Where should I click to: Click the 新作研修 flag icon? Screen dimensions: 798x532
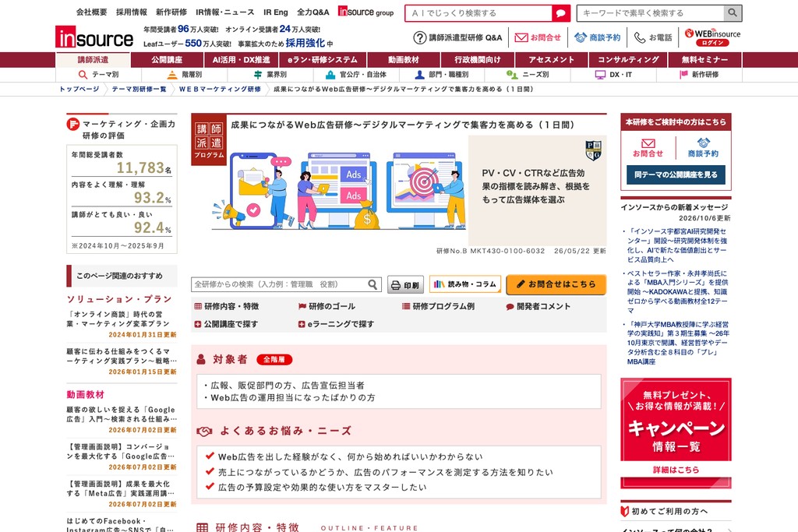pos(683,75)
